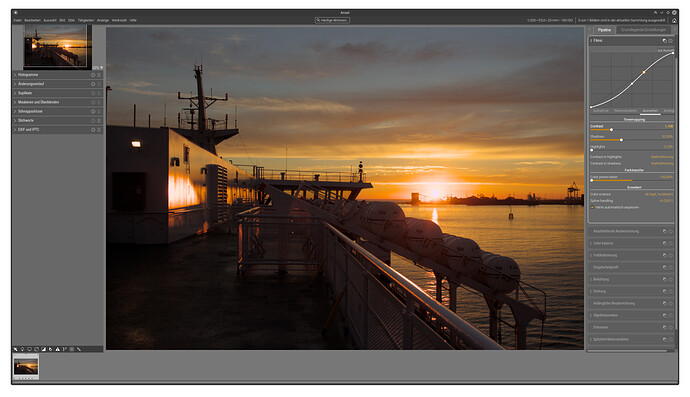Open the navigation zoom level dropdown
Screen dimensions: 690x397
tap(98, 68)
